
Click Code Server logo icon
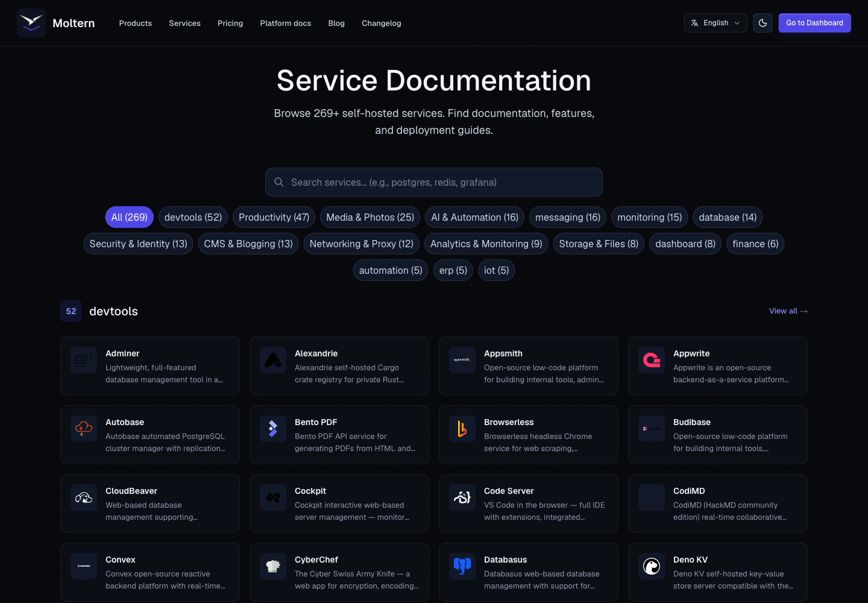[462, 497]
